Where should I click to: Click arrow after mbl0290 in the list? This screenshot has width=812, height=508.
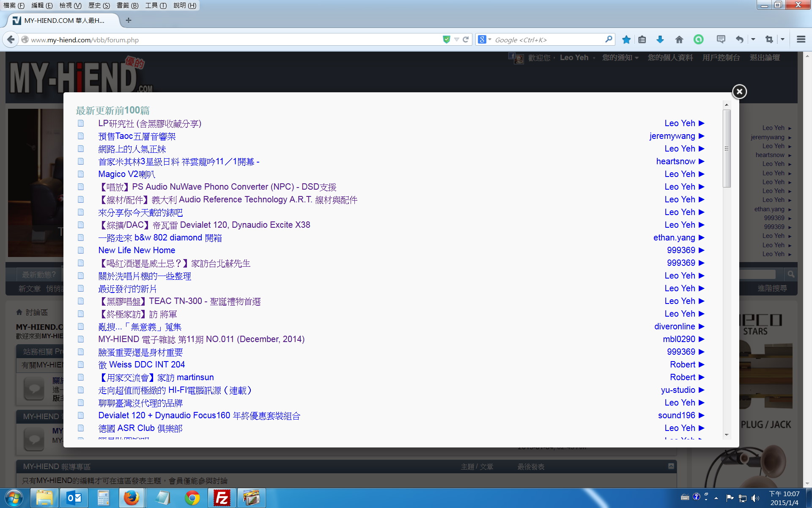(x=702, y=339)
